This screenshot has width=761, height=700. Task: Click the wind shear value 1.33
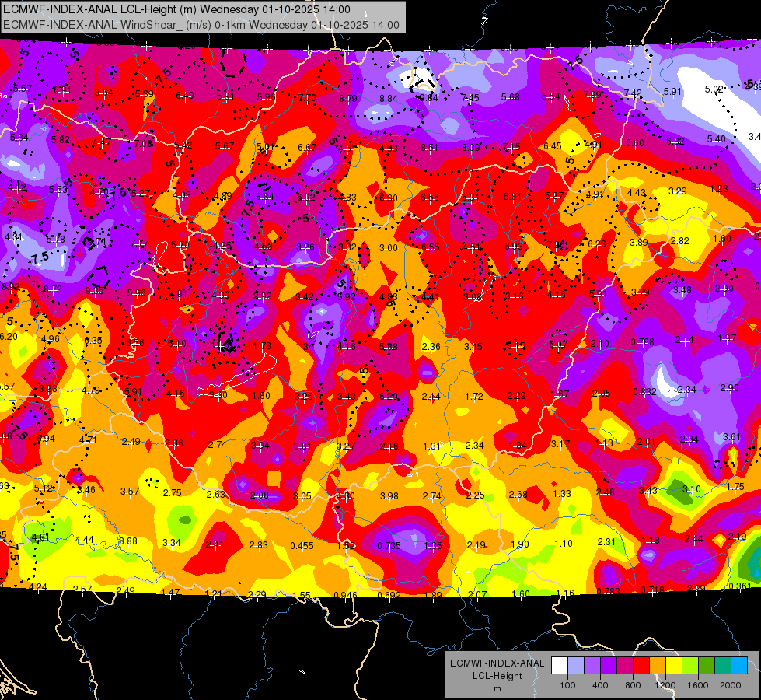(562, 494)
